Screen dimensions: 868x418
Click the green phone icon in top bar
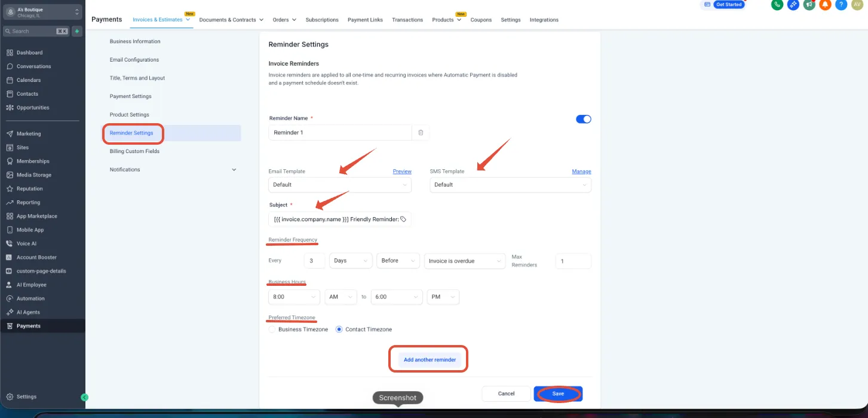pyautogui.click(x=777, y=4)
